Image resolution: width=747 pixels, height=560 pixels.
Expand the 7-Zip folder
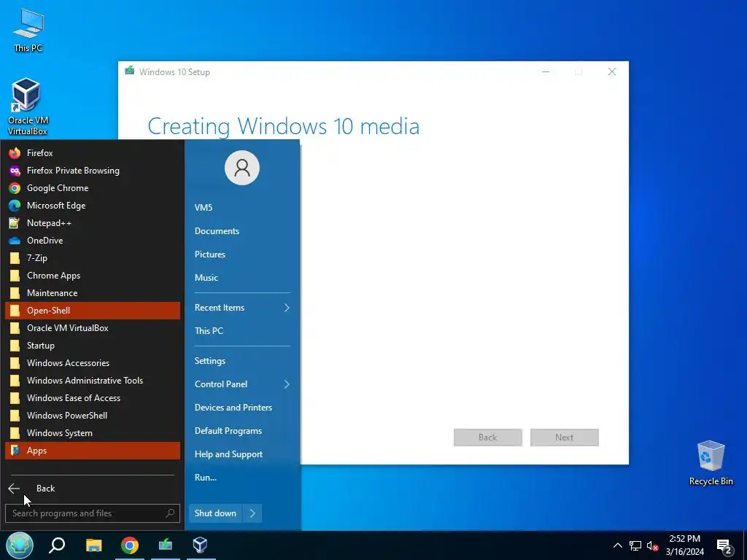(x=93, y=258)
